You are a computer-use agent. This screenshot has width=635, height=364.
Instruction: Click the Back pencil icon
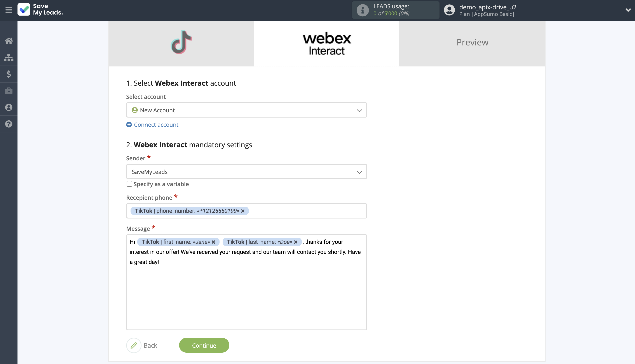tap(134, 345)
